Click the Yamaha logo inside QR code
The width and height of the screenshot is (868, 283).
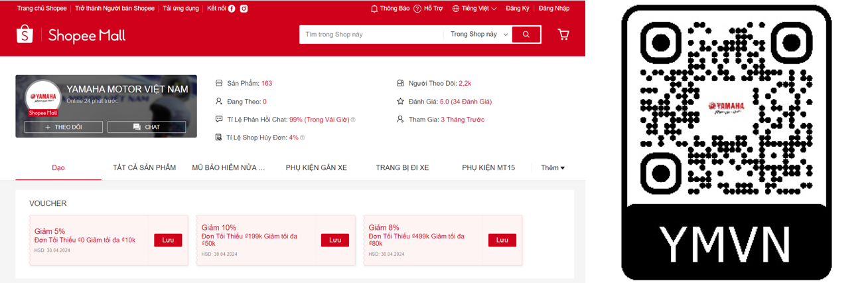pos(726,107)
